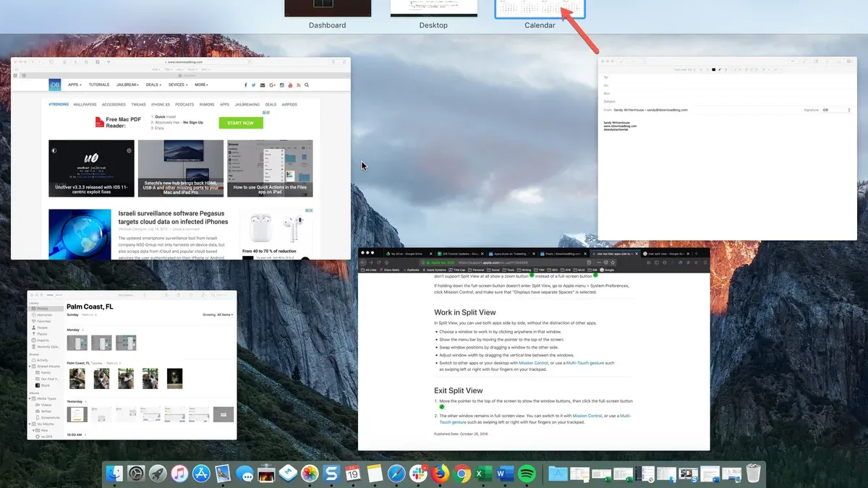The width and height of the screenshot is (868, 488).
Task: Open Spotify from the Dock
Action: (527, 474)
